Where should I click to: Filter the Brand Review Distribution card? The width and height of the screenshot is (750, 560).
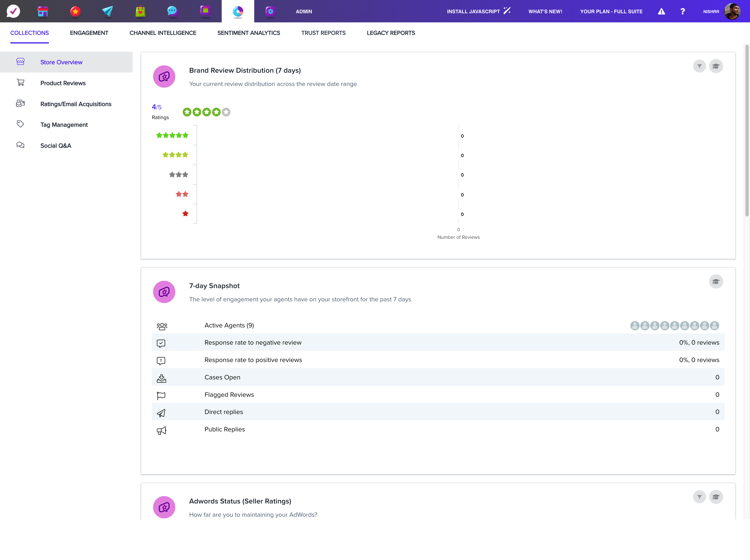699,66
